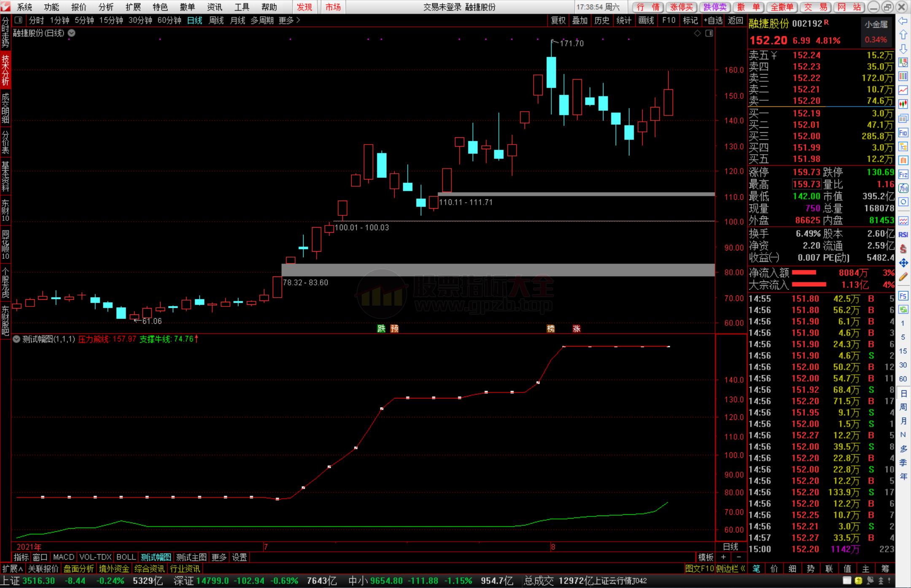
Task: Select the 月 monthly period in right sidebar
Action: coord(903,421)
